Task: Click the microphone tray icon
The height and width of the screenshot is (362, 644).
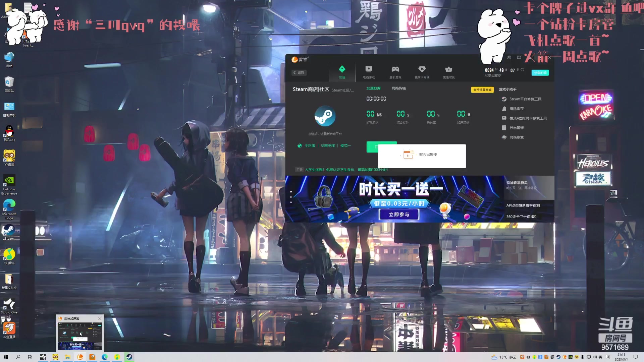Action: tap(583, 357)
